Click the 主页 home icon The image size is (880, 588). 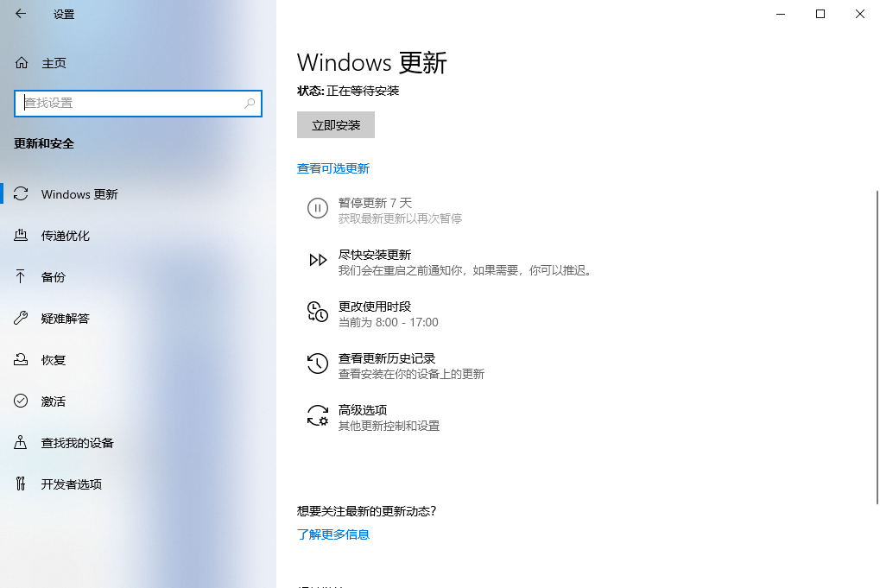pos(21,62)
